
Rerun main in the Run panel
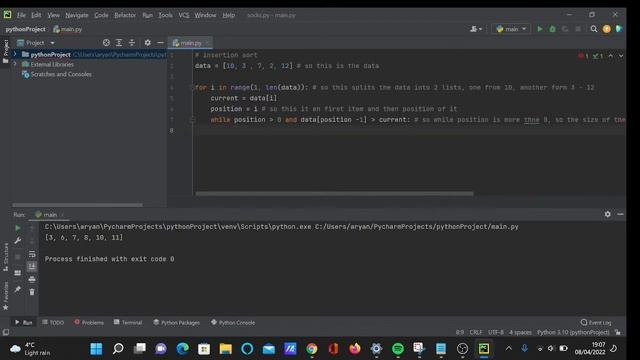point(18,228)
